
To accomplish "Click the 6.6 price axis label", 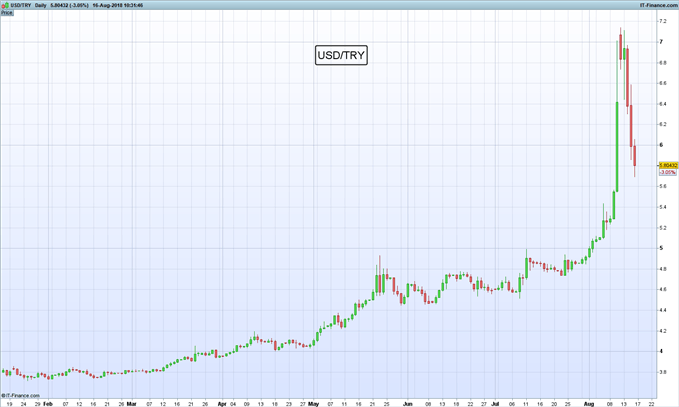I will coord(663,83).
